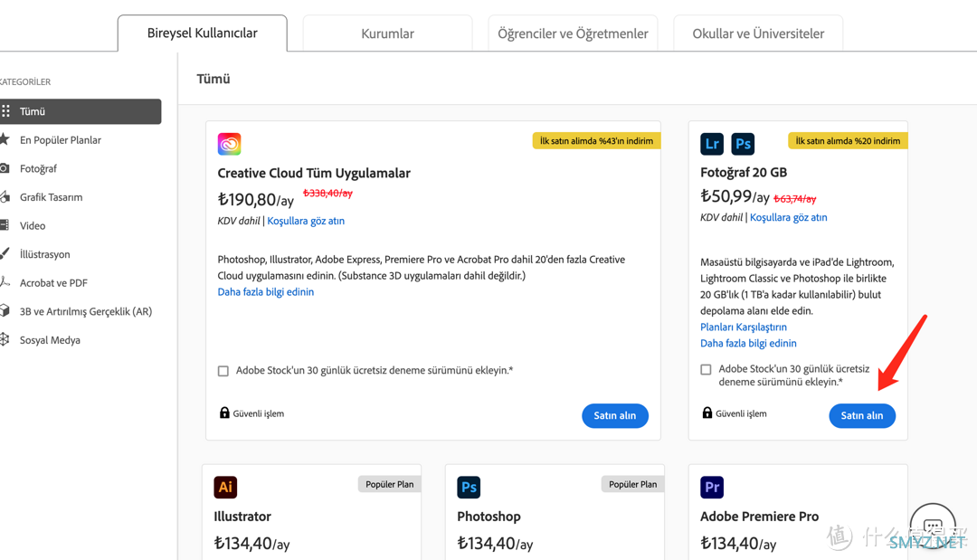
Task: Click the Illustrator ₺134,40/ay price
Action: (251, 544)
